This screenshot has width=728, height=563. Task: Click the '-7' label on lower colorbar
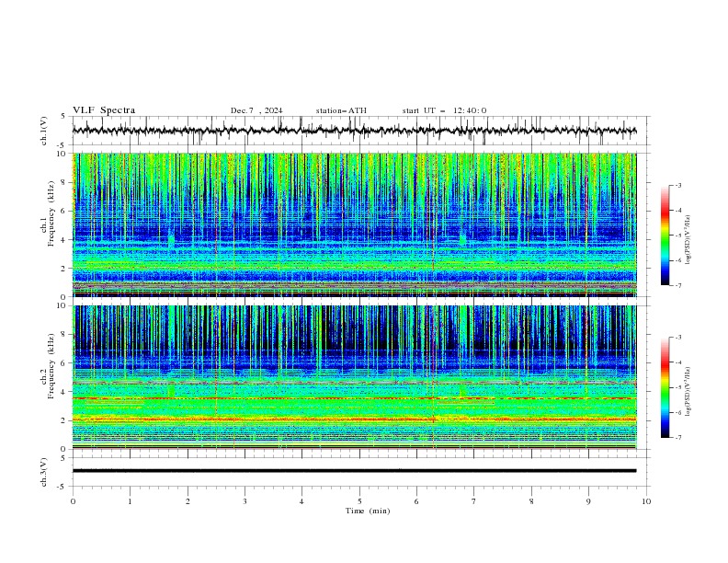pos(677,438)
